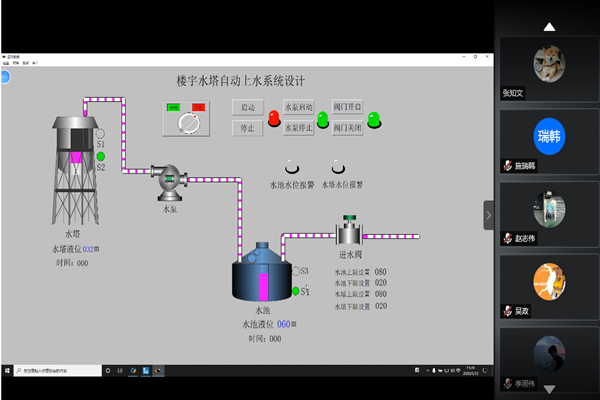Click the 水泵 water pump icon
The image size is (600, 400).
(x=169, y=182)
